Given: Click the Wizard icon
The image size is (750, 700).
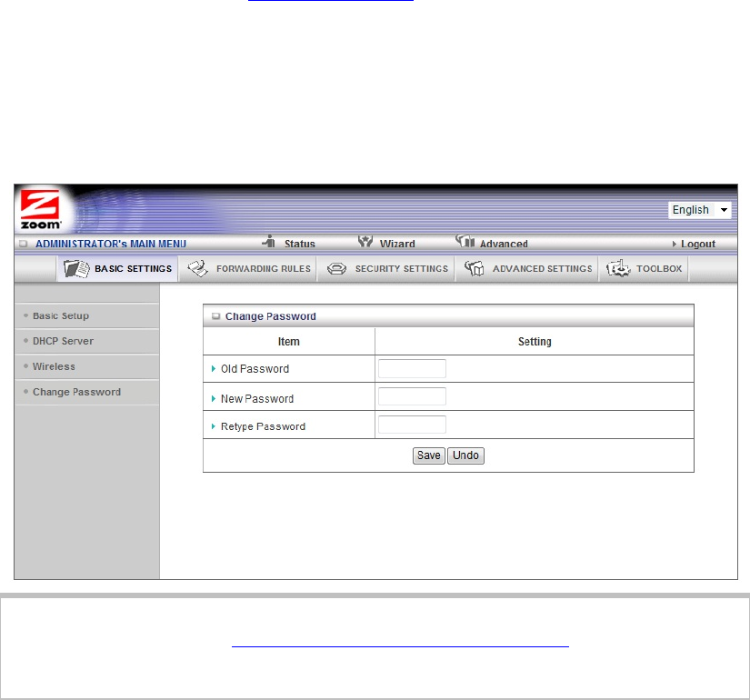Looking at the screenshot, I should point(365,241).
